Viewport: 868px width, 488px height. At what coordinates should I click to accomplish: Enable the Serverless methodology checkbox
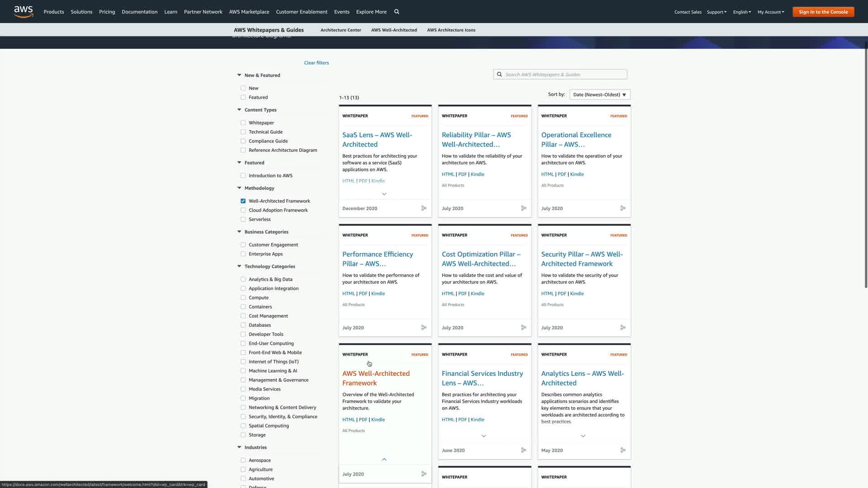(x=243, y=220)
